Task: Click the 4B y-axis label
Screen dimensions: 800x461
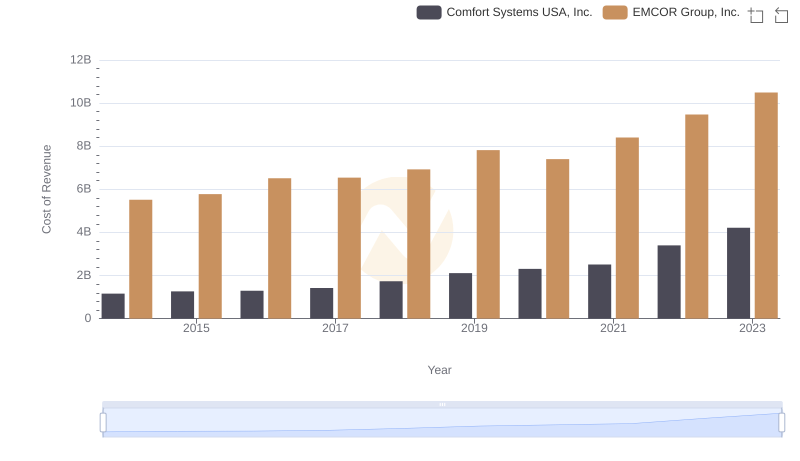Action: (x=84, y=232)
